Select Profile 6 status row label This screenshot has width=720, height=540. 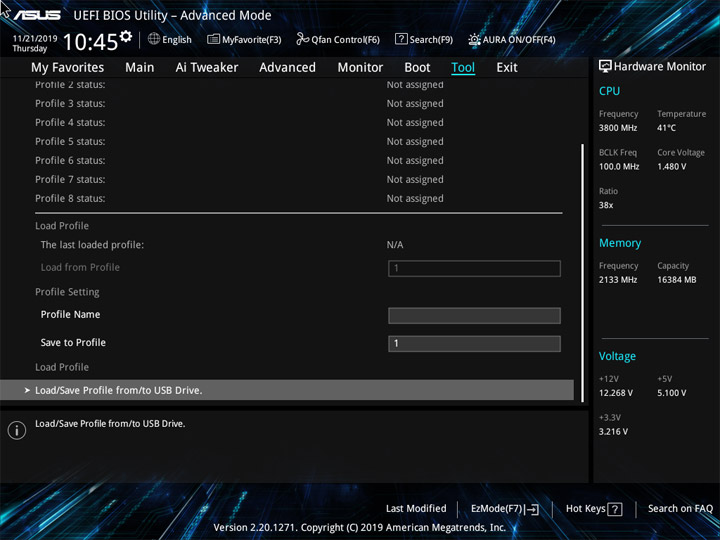point(70,161)
